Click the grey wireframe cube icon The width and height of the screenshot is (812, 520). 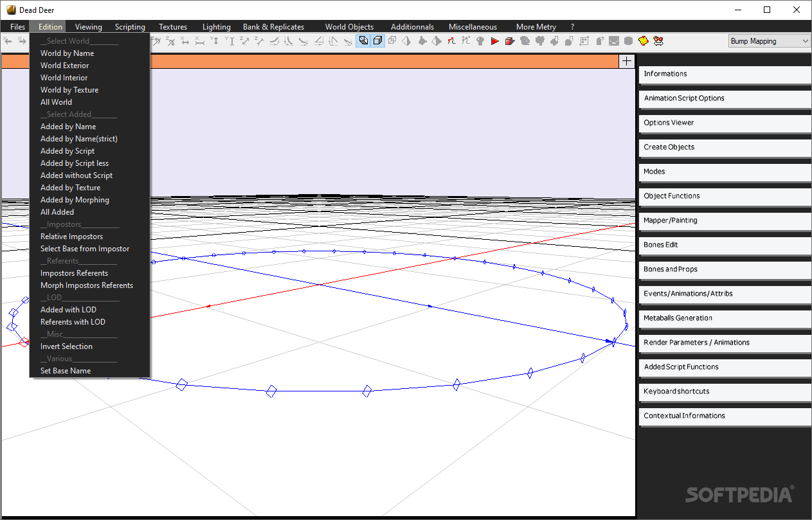[x=392, y=41]
